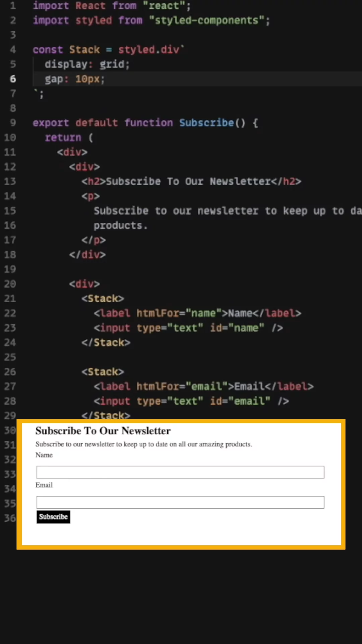The height and width of the screenshot is (644, 362).
Task: Click the htmlFor="email" label code line
Action: [x=203, y=386]
